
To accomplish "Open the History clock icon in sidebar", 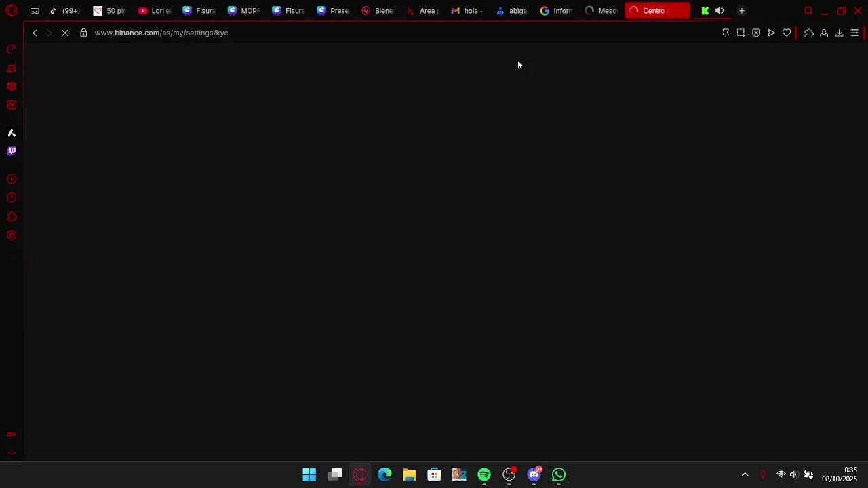I will coord(12,198).
